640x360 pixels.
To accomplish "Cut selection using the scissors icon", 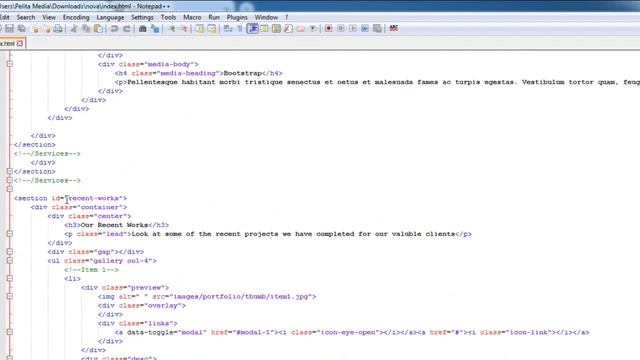I will click(74, 29).
